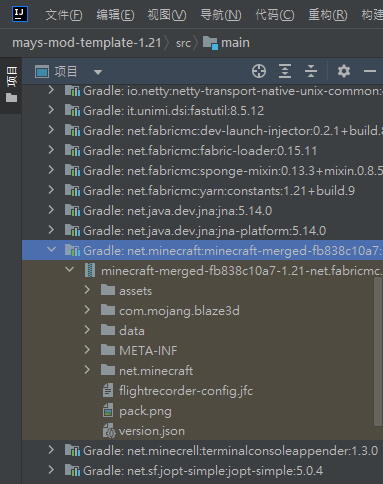Image resolution: width=383 pixels, height=484 pixels.
Task: Open the 文件(F) menu
Action: 64,15
